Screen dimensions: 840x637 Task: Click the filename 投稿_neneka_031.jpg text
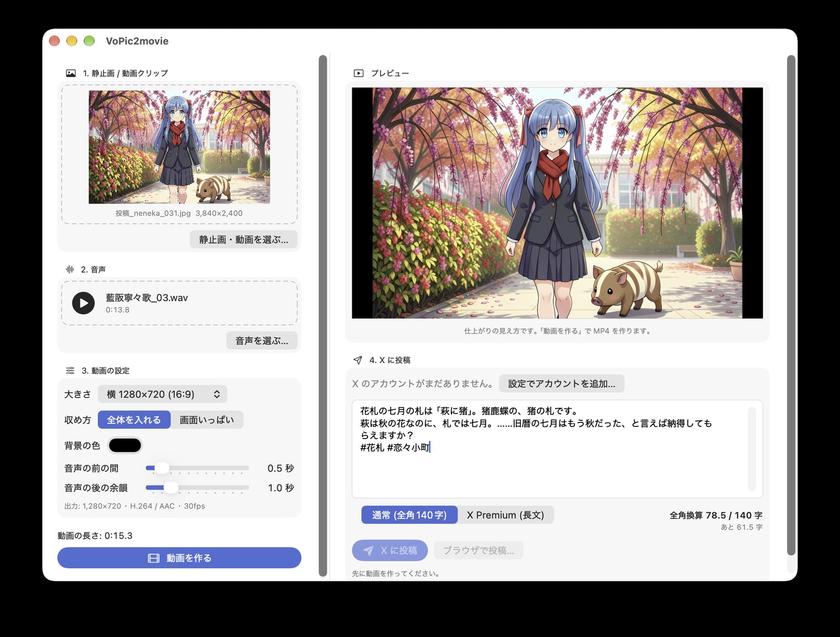[x=153, y=213]
